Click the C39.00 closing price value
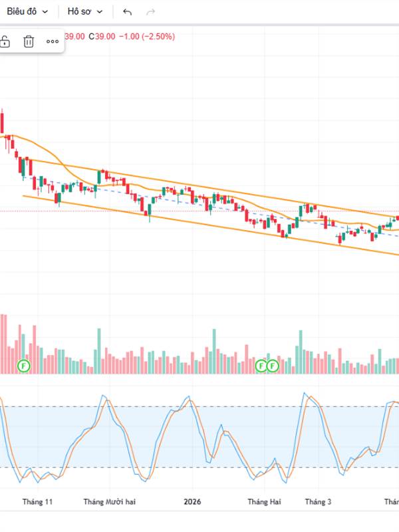 click(x=104, y=37)
